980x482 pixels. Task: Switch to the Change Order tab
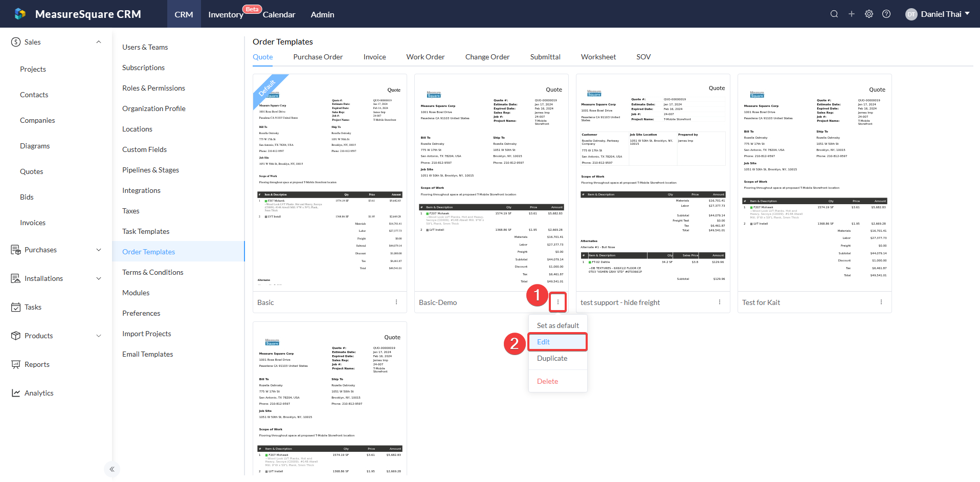pyautogui.click(x=487, y=57)
